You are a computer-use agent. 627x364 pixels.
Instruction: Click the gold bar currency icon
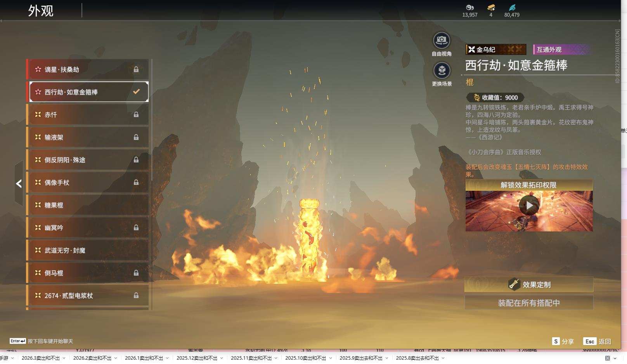coord(491,7)
